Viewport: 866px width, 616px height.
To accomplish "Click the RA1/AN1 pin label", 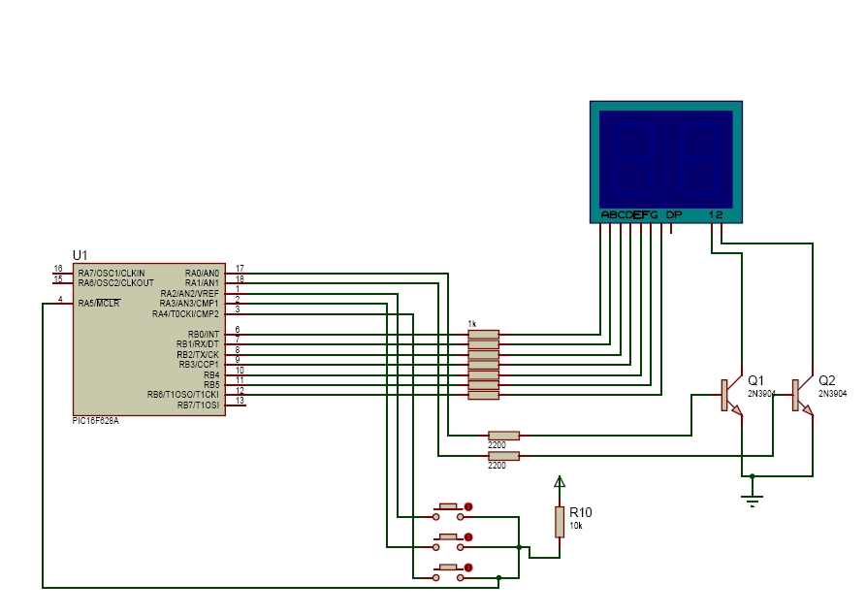I will pyautogui.click(x=202, y=283).
